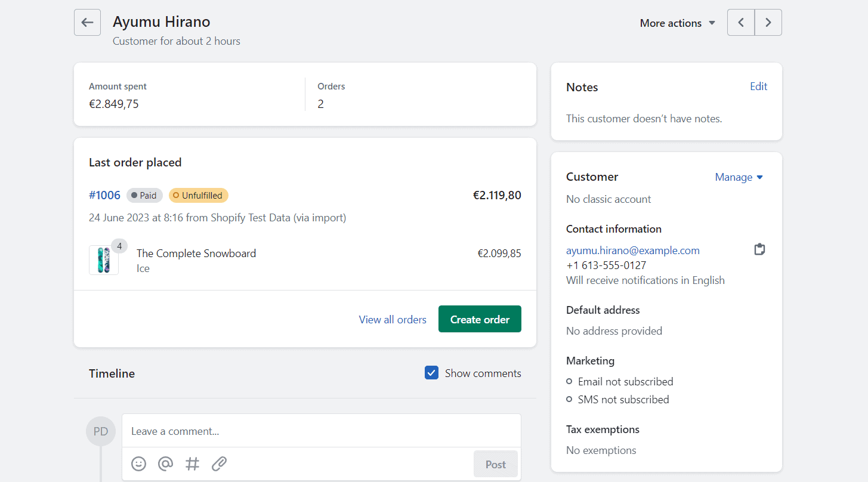This screenshot has height=482, width=868.
Task: Open order #1006
Action: tap(104, 195)
